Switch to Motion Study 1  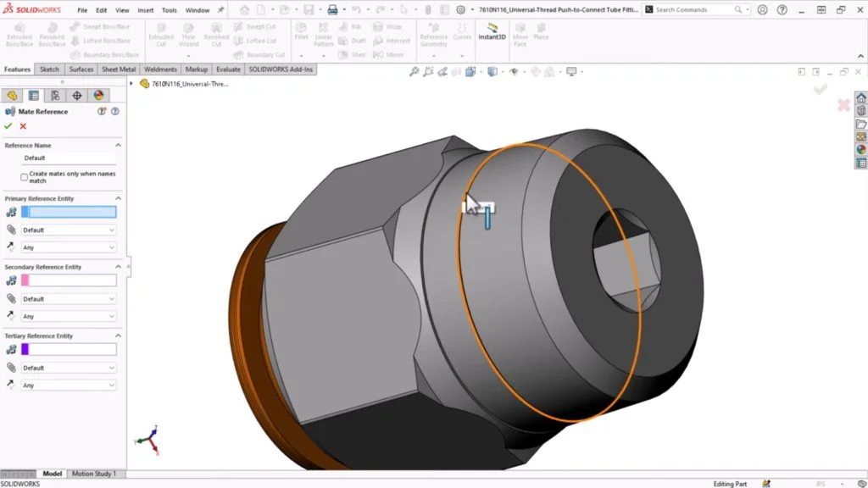[x=93, y=474]
